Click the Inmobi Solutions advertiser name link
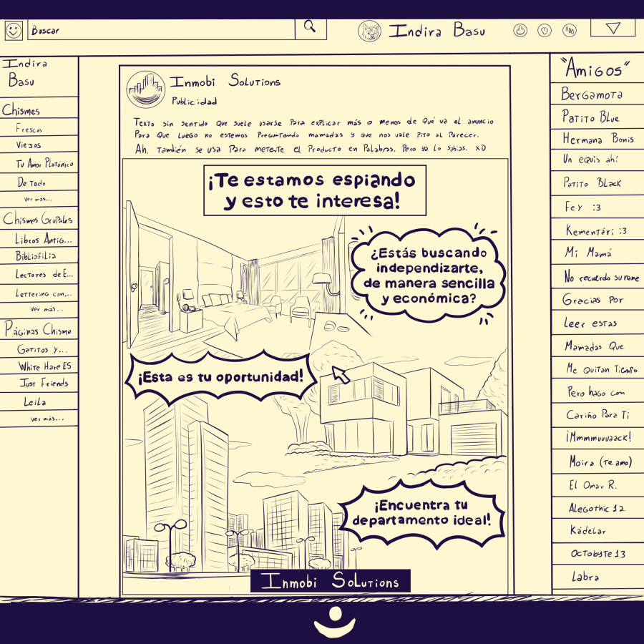Screen dimensions: 644x644 (x=225, y=82)
